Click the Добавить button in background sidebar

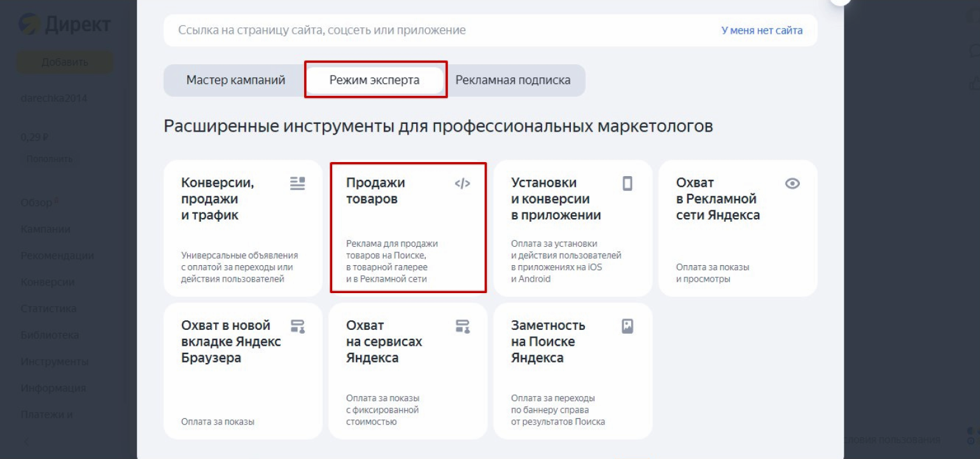point(65,62)
